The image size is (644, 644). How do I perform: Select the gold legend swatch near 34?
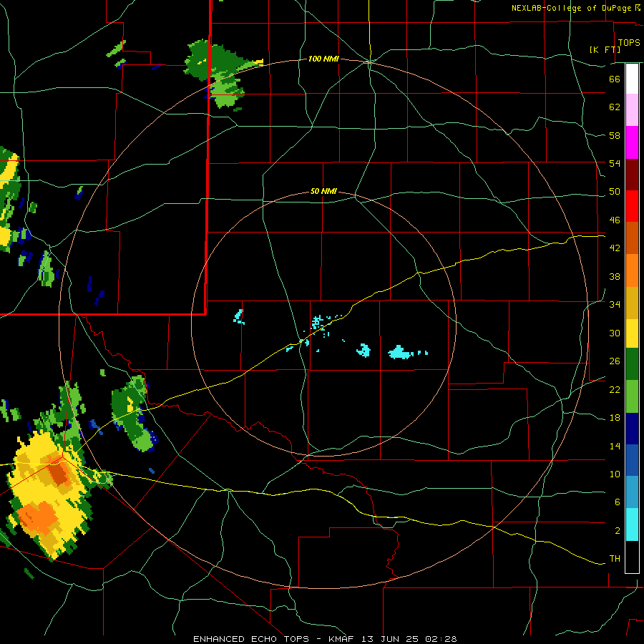coord(632,303)
